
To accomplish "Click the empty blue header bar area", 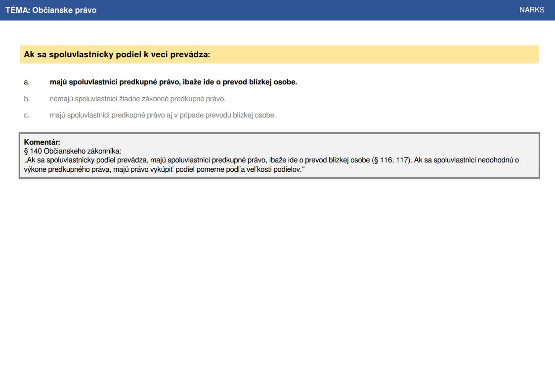I will [x=308, y=10].
